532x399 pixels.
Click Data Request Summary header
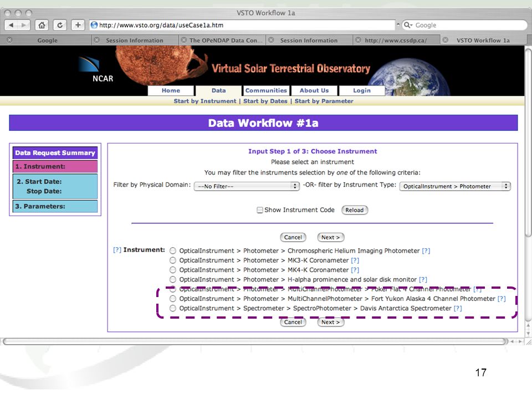click(55, 153)
